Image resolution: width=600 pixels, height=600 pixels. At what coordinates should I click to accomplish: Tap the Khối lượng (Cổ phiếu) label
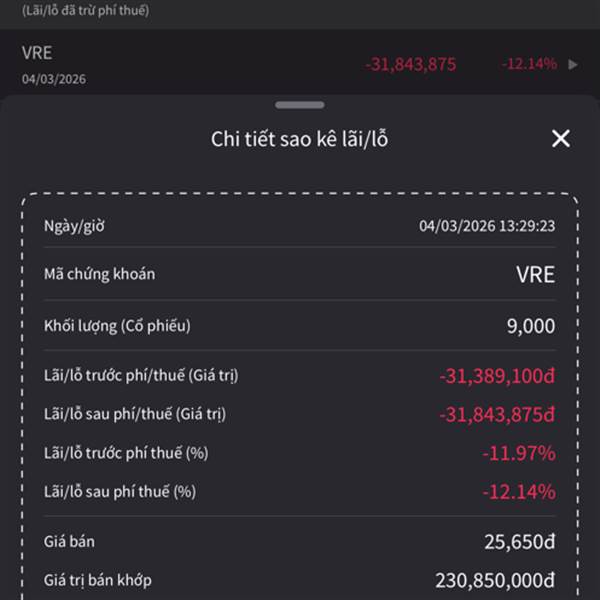pyautogui.click(x=117, y=326)
